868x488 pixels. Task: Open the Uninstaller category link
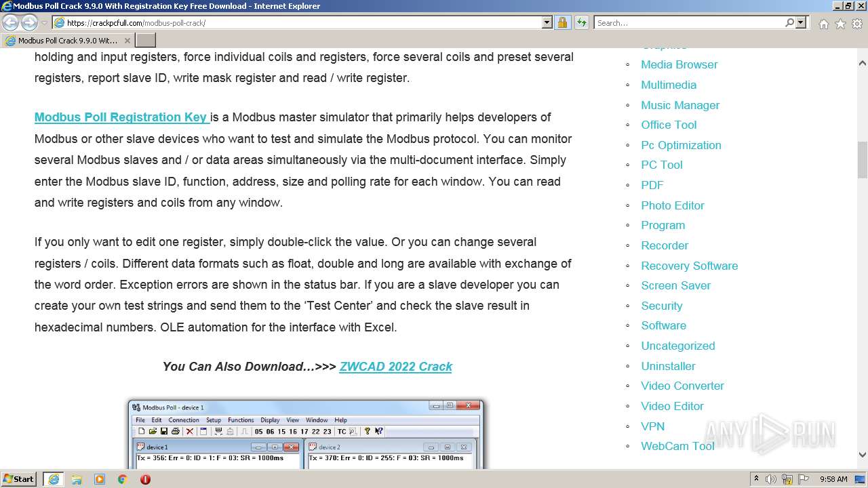669,366
